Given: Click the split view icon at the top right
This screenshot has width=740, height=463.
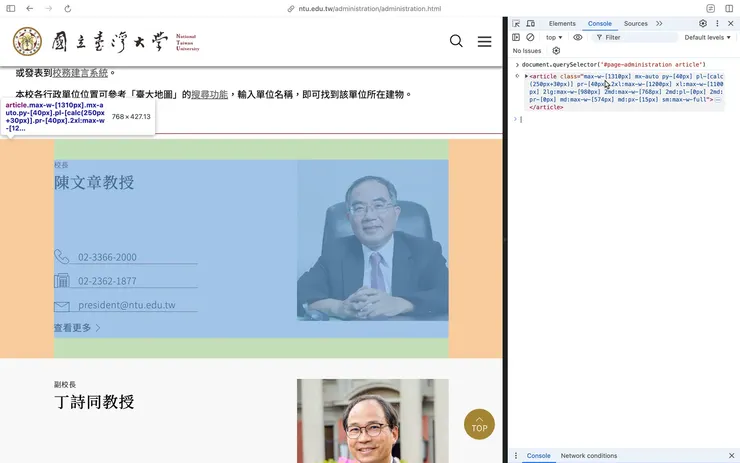Looking at the screenshot, I should pos(729,8).
